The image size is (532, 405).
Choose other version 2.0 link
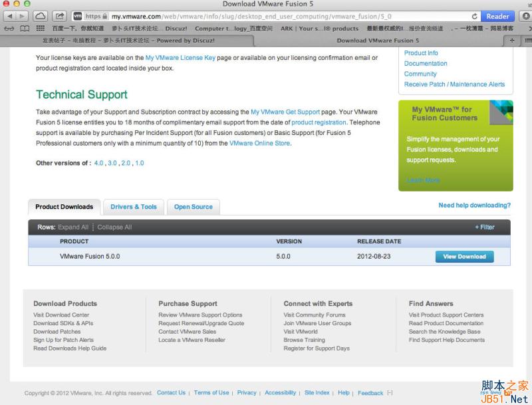tap(126, 163)
